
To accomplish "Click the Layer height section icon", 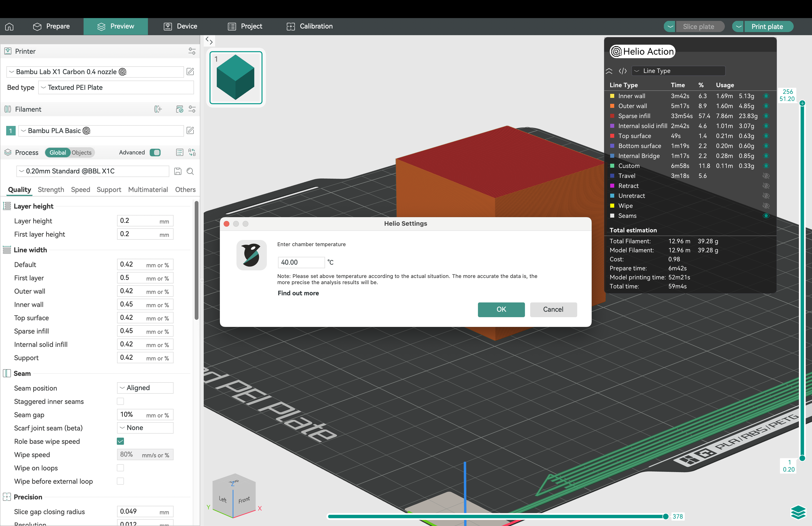I will pyautogui.click(x=7, y=206).
